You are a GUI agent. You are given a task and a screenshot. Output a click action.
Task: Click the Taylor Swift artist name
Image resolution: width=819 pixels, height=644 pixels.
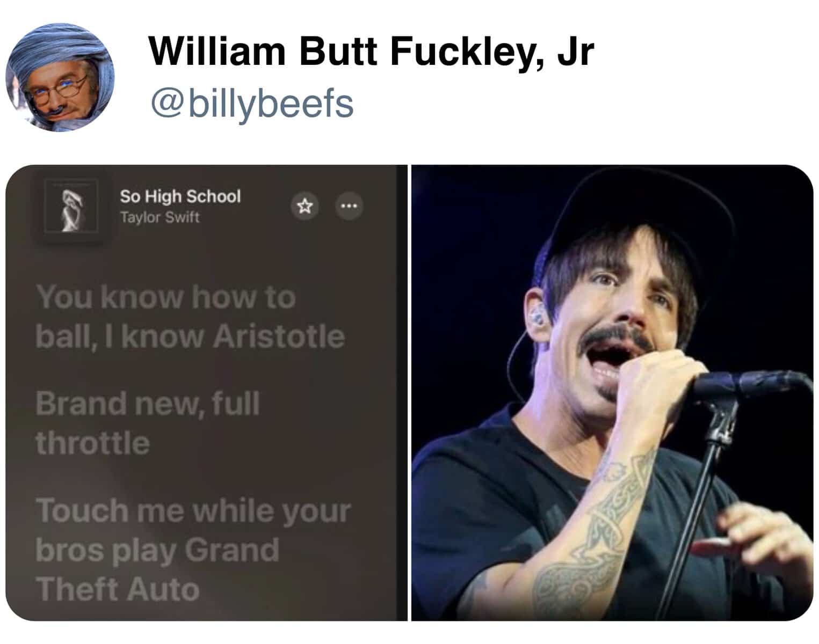[x=160, y=217]
